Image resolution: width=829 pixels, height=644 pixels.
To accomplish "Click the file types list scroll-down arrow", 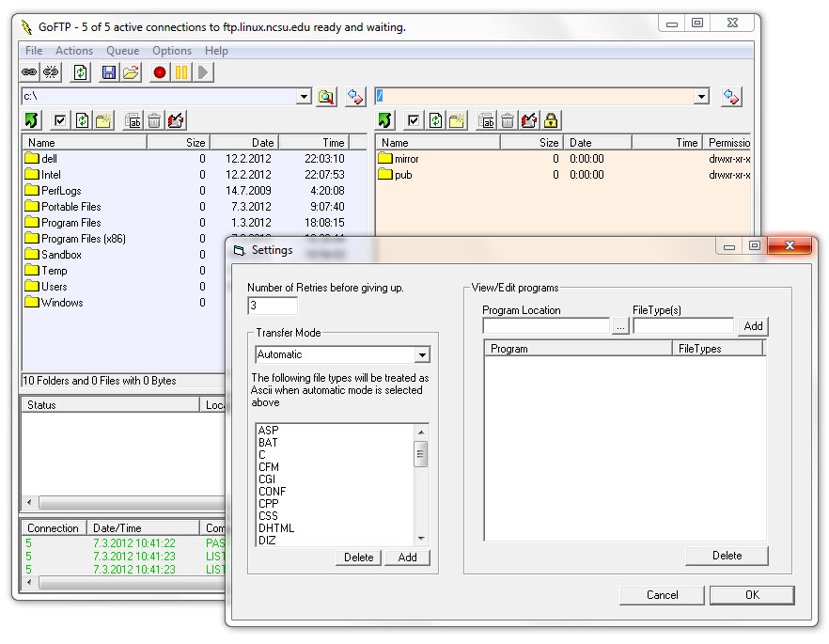I will pos(421,539).
